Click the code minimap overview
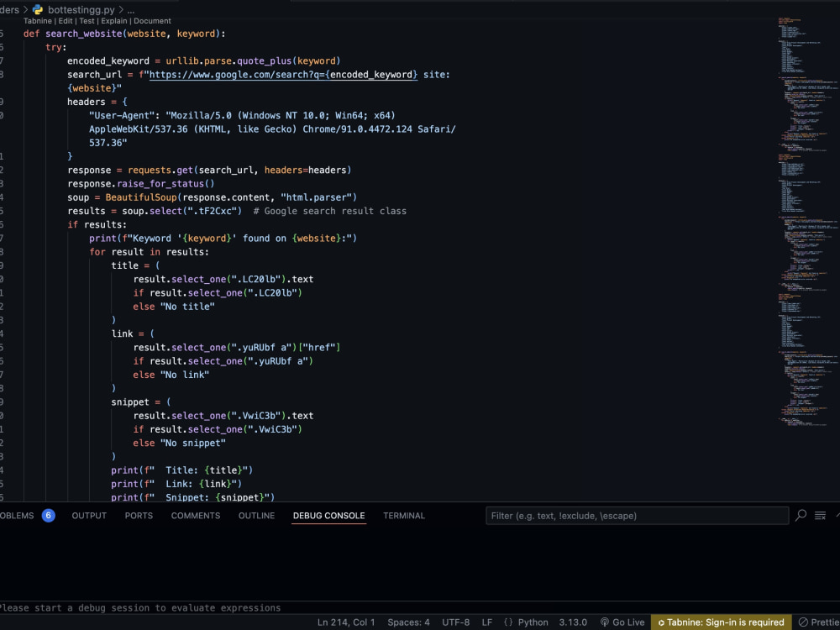 (x=808, y=223)
